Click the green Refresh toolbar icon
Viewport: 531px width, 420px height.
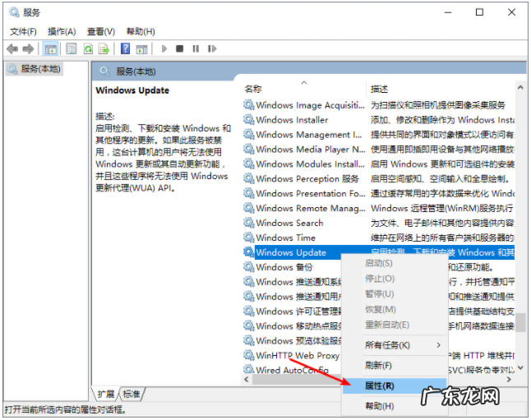tap(88, 49)
